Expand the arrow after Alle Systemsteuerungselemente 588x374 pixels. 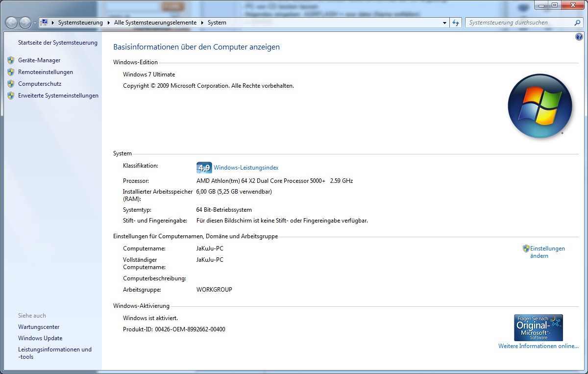[202, 23]
